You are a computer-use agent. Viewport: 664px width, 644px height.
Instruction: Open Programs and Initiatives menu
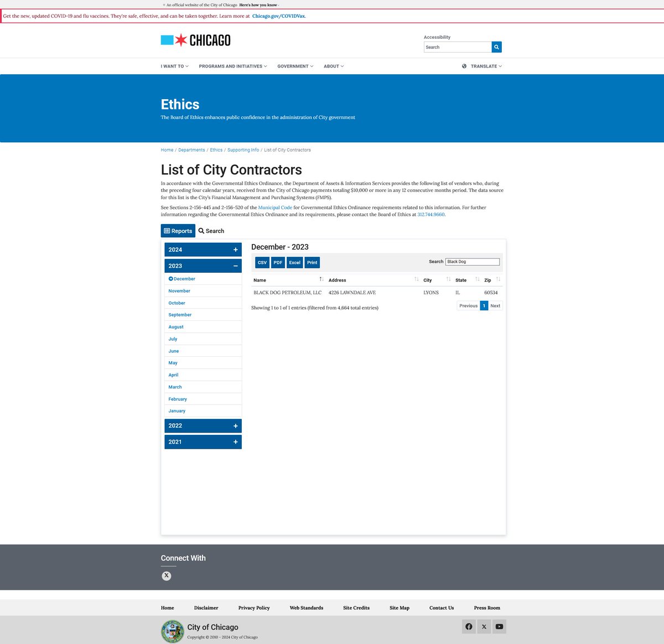click(x=233, y=66)
